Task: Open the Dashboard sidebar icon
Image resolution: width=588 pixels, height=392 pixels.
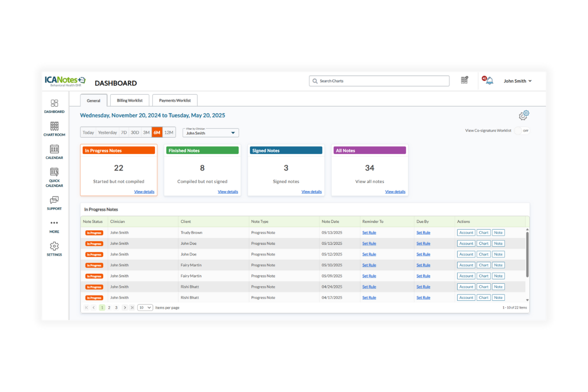Action: [54, 103]
